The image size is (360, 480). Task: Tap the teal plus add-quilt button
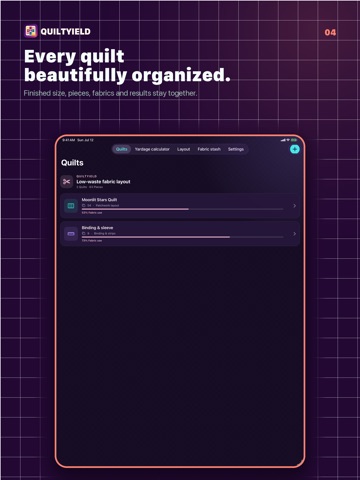coord(294,149)
